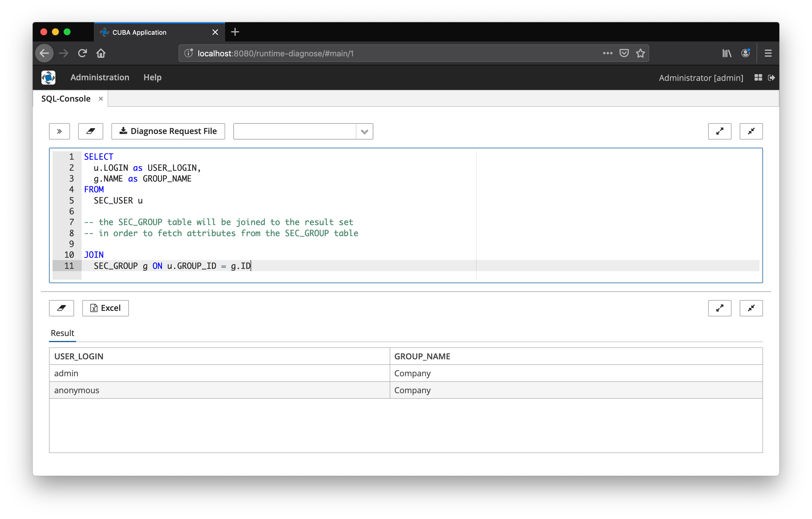This screenshot has height=519, width=812.
Task: Sort by USER_LOGIN column header
Action: [220, 356]
